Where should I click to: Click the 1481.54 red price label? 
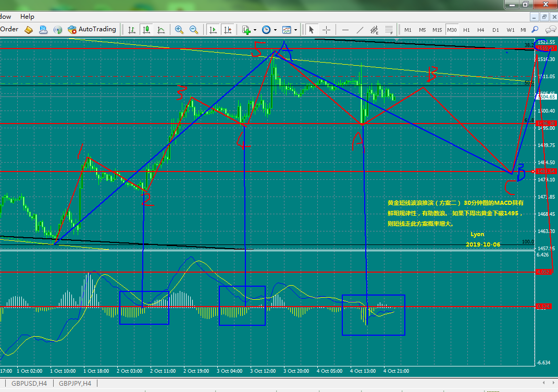pyautogui.click(x=546, y=171)
